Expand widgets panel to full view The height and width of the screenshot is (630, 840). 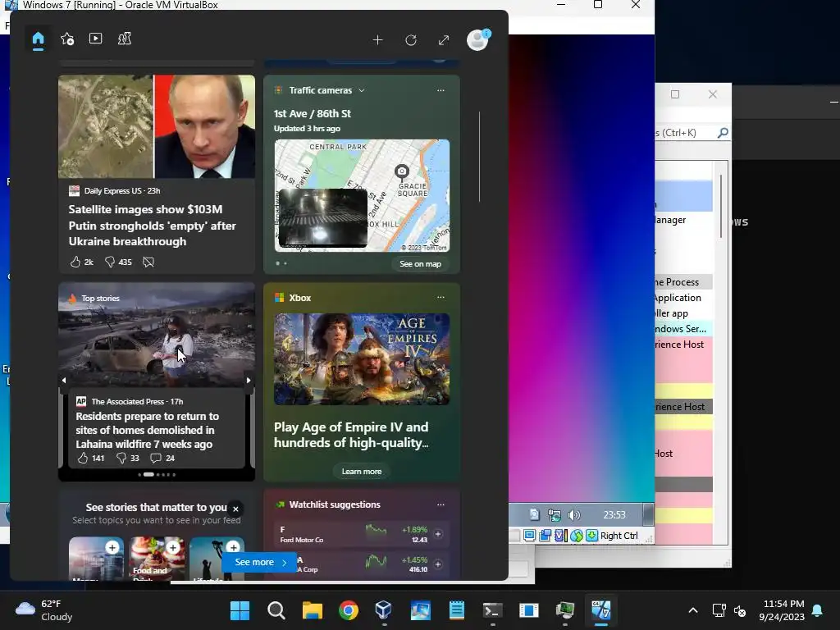[444, 40]
